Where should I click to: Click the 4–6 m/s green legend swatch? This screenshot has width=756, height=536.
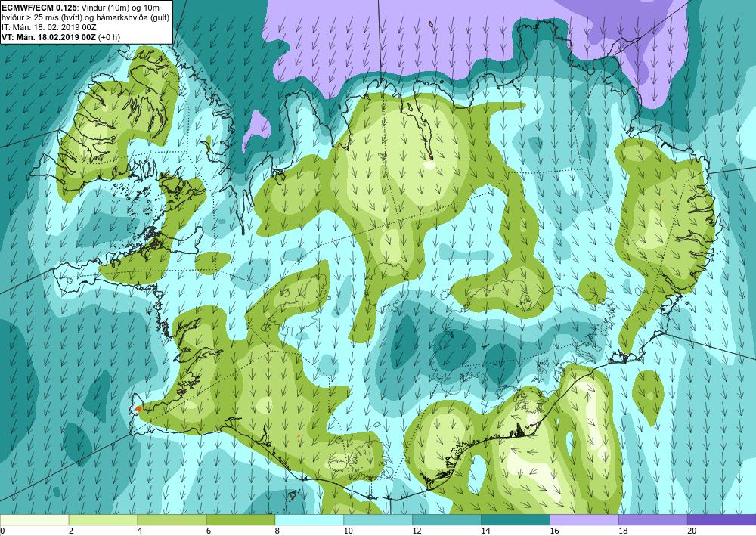(x=172, y=519)
